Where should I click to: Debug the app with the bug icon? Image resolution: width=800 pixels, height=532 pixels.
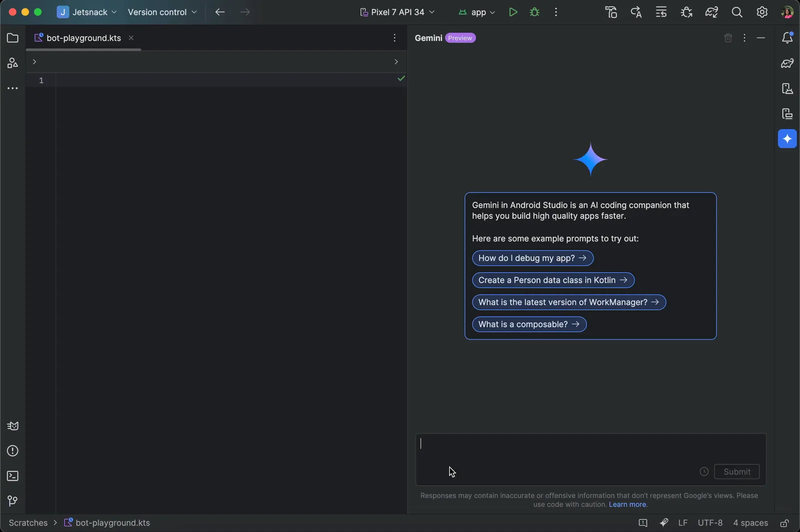(534, 12)
